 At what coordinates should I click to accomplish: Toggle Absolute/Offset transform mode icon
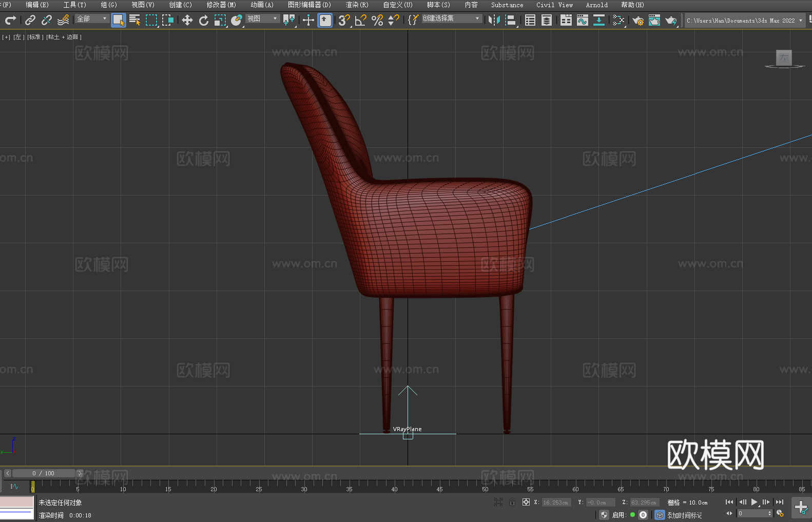[526, 502]
